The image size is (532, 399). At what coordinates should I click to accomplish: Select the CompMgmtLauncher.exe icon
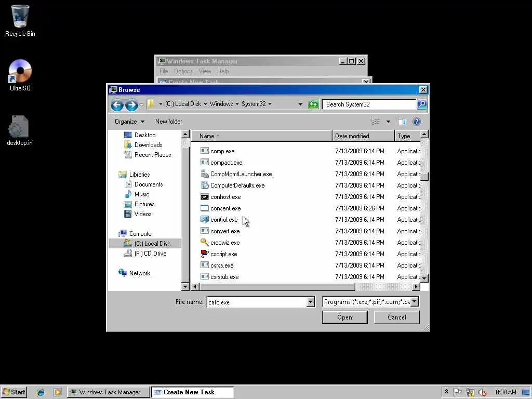(x=204, y=174)
